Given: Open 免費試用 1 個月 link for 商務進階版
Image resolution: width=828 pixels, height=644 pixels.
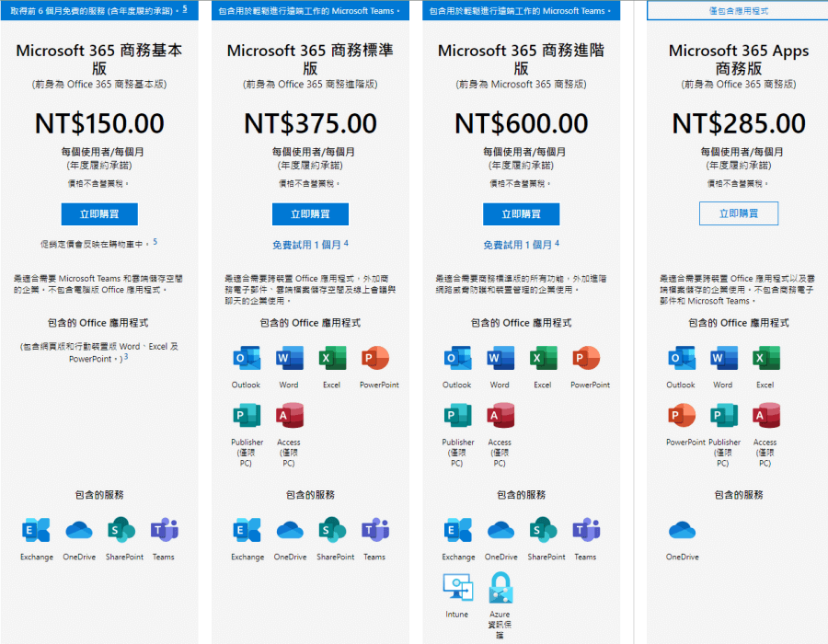Looking at the screenshot, I should coord(517,245).
